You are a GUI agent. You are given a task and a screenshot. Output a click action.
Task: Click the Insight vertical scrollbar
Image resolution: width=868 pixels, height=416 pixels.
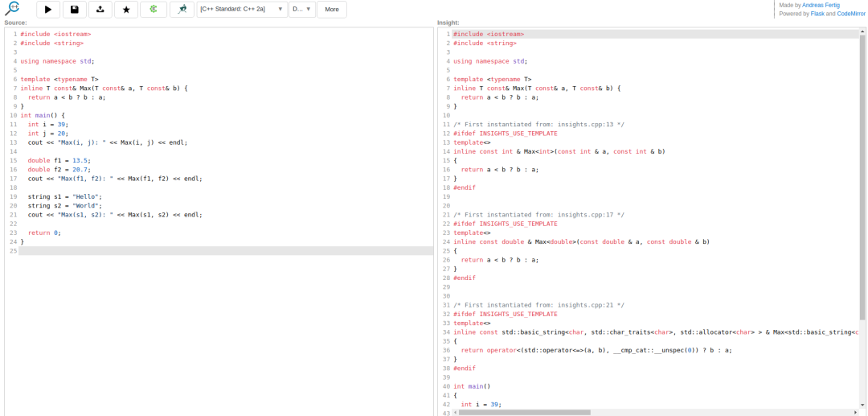pyautogui.click(x=862, y=177)
